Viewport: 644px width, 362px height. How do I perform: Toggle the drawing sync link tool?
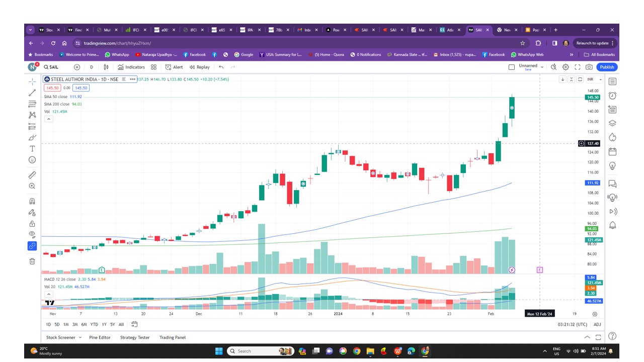tap(32, 246)
